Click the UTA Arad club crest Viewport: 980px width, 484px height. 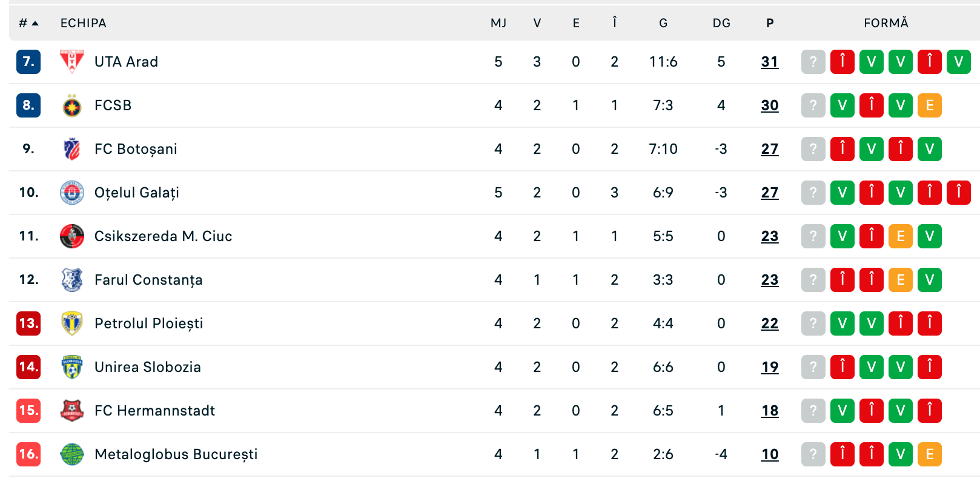pyautogui.click(x=72, y=62)
